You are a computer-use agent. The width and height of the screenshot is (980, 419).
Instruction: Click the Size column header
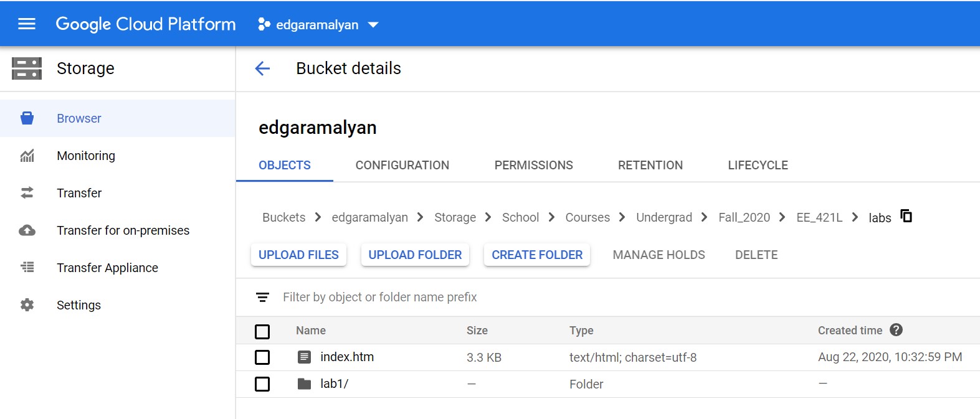point(477,331)
